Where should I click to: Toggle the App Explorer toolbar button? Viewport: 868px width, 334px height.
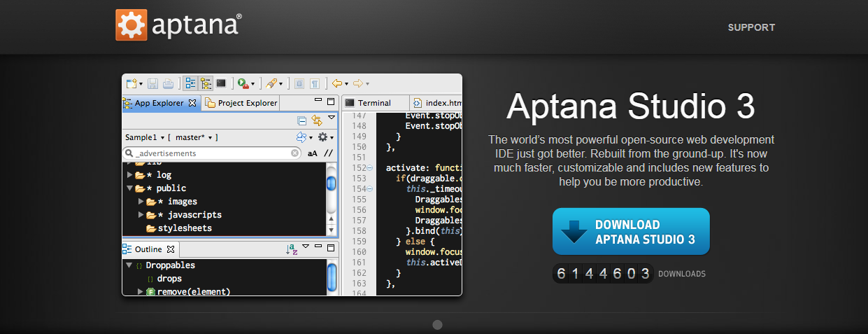pos(206,83)
